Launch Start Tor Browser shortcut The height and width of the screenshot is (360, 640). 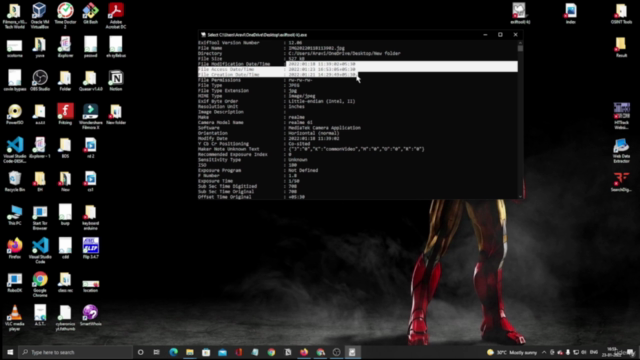[40, 217]
